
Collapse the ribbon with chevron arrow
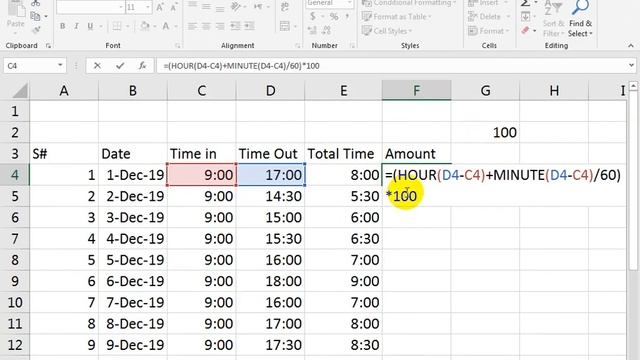pyautogui.click(x=631, y=46)
